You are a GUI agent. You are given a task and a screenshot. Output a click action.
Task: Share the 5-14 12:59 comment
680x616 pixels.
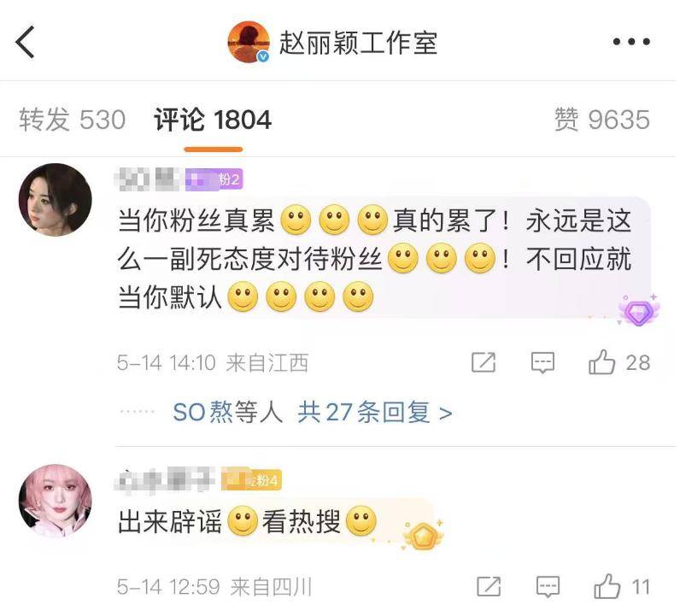(489, 586)
